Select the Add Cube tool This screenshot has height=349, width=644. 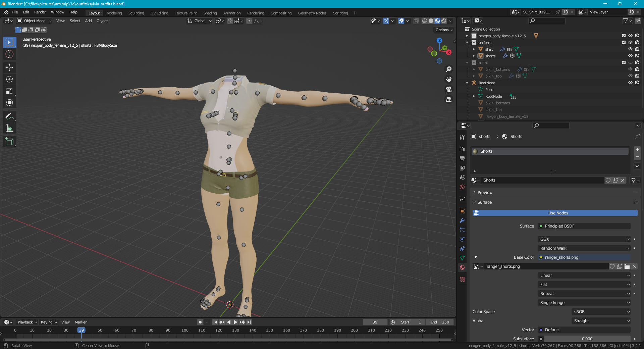point(9,142)
